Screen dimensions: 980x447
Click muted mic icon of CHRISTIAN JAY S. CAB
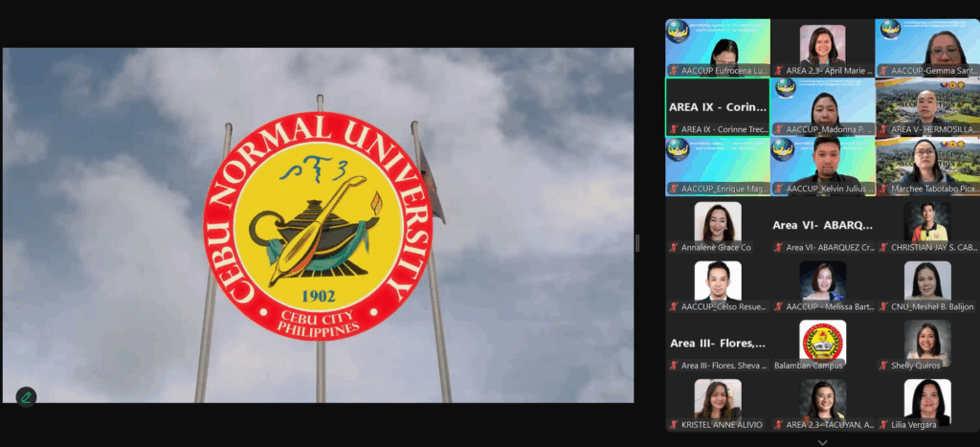pyautogui.click(x=883, y=248)
